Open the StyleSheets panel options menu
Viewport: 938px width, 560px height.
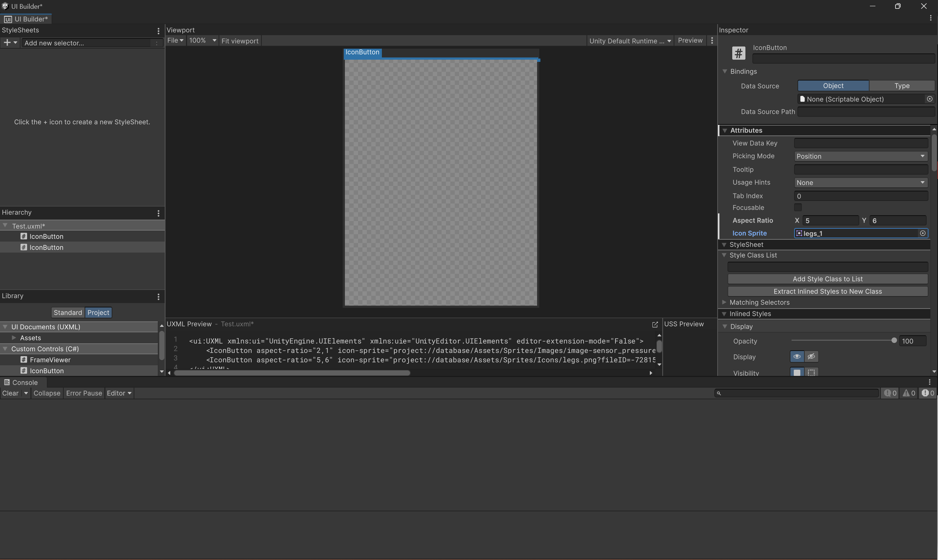[x=158, y=31]
